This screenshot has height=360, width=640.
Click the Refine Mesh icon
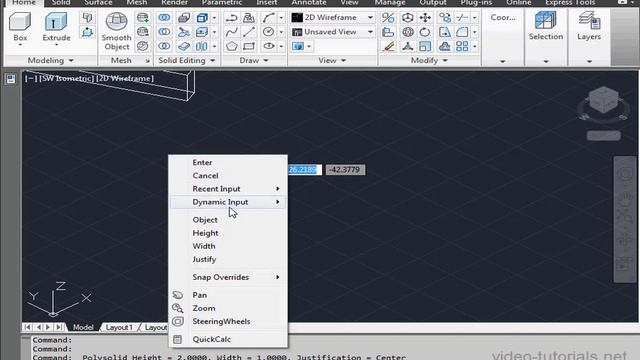[x=142, y=46]
